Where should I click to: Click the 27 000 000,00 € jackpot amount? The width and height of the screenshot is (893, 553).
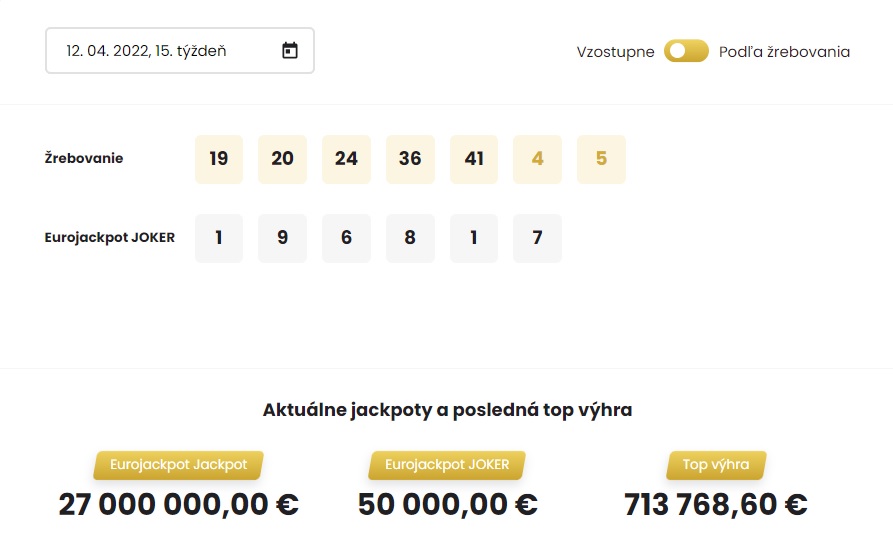[178, 504]
